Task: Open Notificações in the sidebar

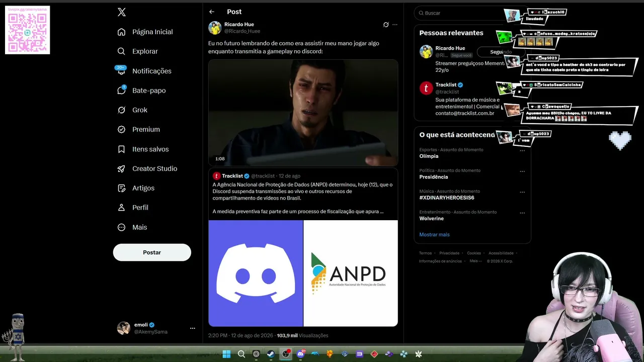Action: click(144, 71)
